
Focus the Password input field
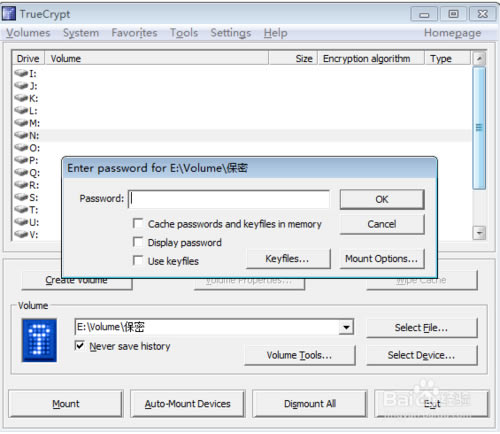pyautogui.click(x=229, y=199)
